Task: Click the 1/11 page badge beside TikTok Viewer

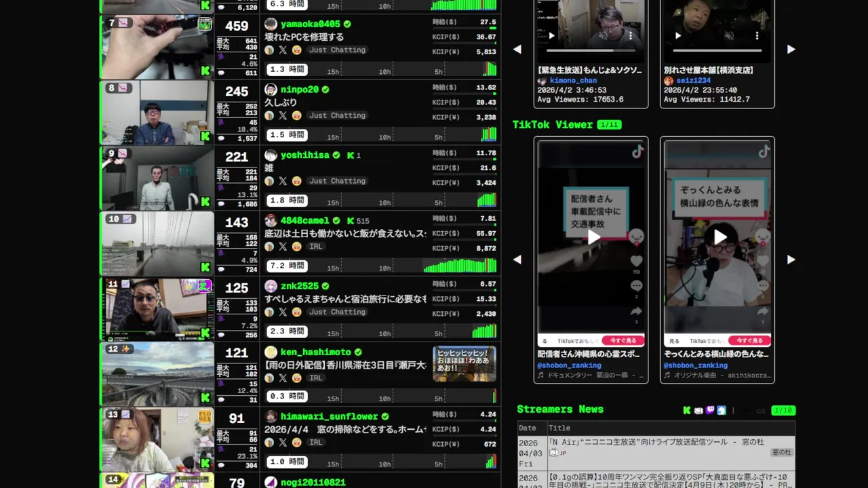Action: tap(609, 125)
